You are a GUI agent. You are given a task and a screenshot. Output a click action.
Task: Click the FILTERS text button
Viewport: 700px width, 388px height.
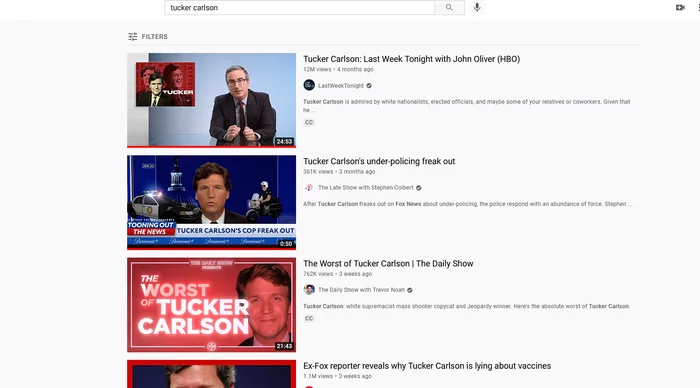tap(154, 37)
